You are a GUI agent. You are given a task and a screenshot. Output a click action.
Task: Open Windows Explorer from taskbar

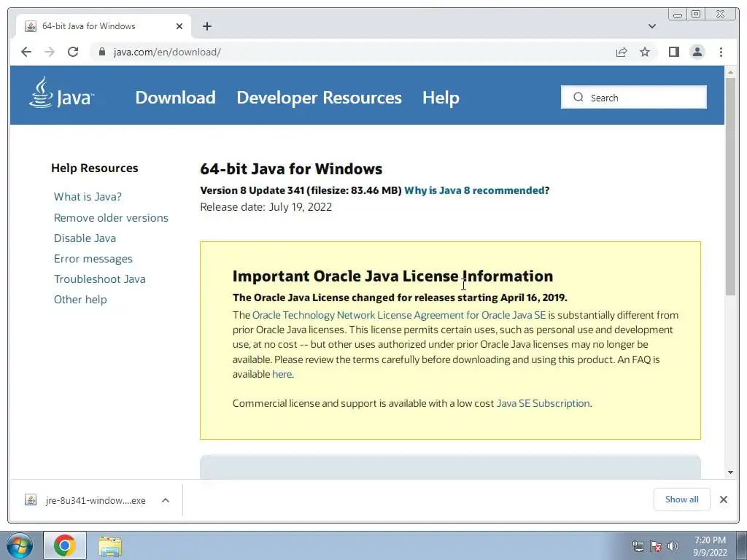pyautogui.click(x=110, y=545)
